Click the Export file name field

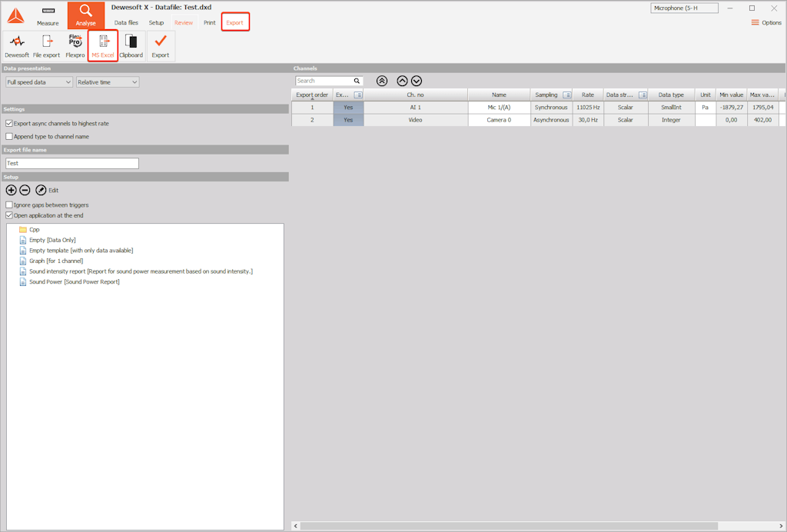(72, 163)
